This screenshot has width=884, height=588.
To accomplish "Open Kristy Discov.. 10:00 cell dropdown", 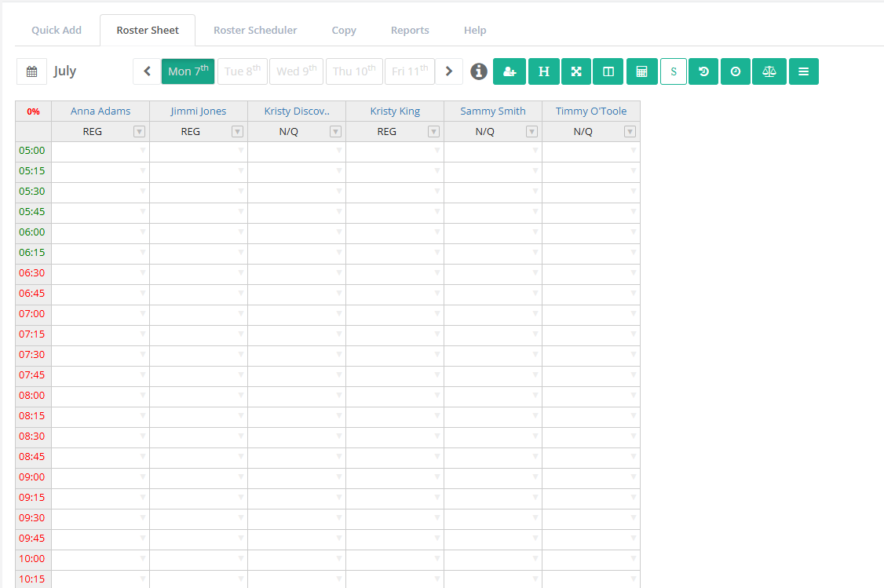I will 339,559.
